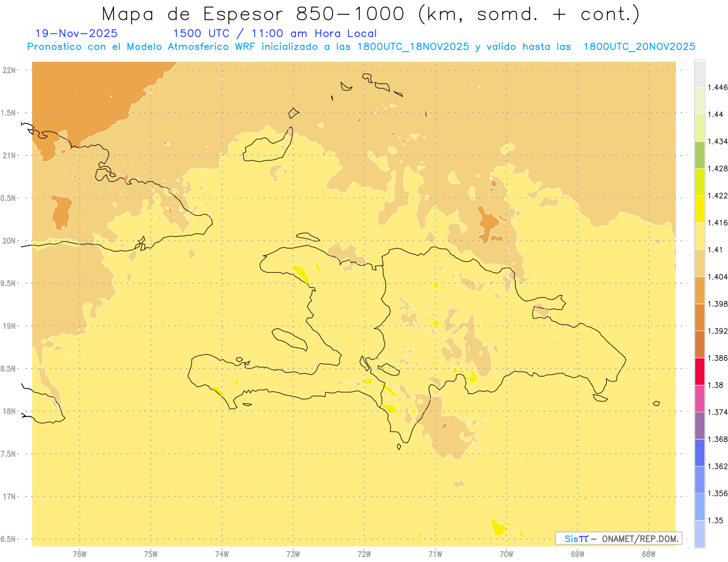This screenshot has height=562, width=728.
Task: Click the 76W longitude label
Action: point(79,554)
